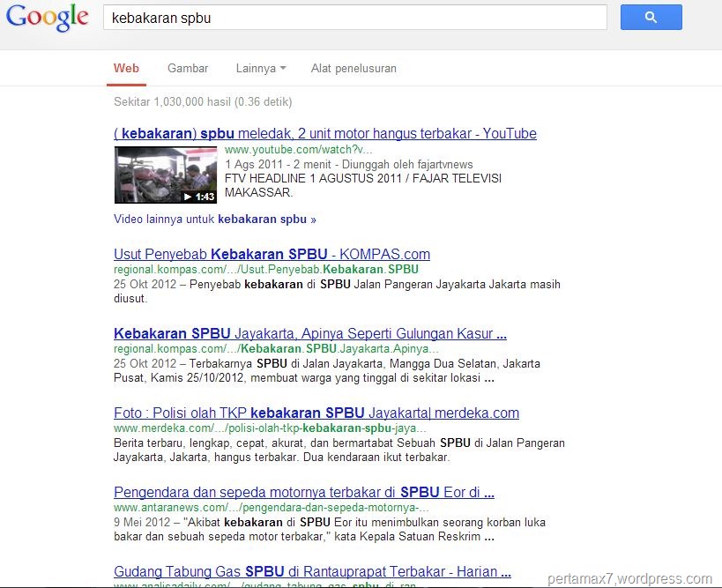Switch to the Gambar tab

pyautogui.click(x=188, y=69)
